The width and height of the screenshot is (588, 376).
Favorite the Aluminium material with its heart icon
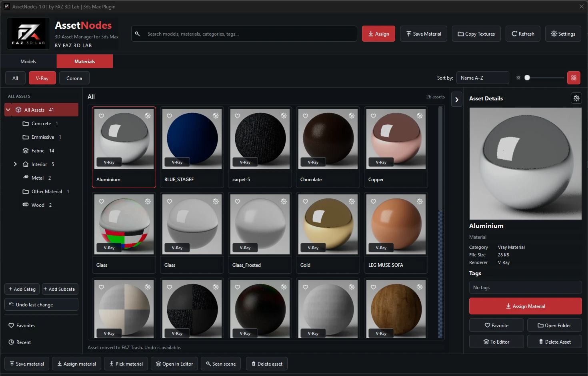click(x=102, y=116)
